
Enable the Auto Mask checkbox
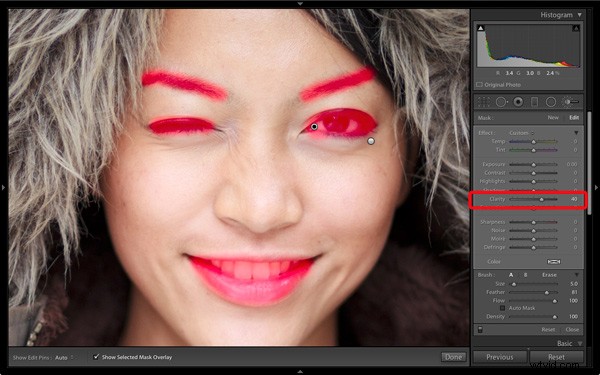point(502,308)
